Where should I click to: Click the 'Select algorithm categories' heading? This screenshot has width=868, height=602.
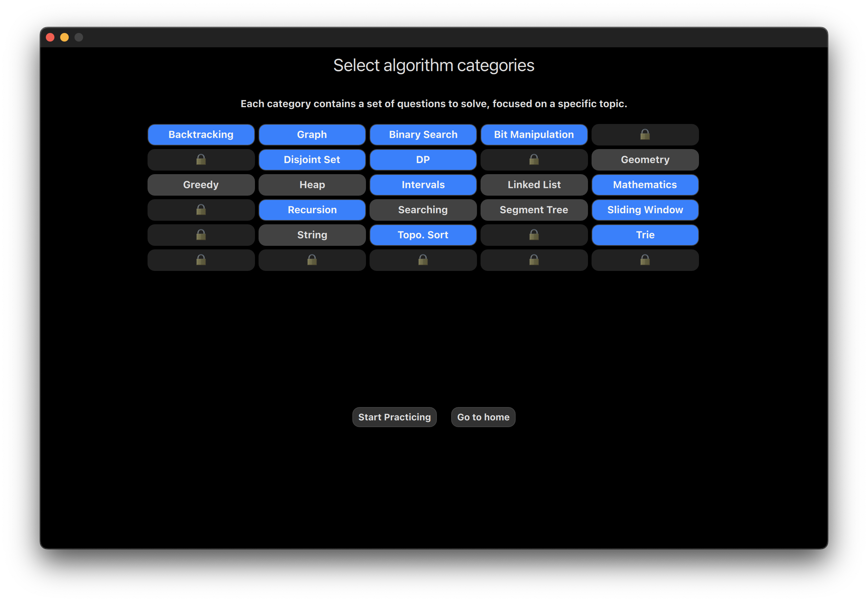(434, 65)
